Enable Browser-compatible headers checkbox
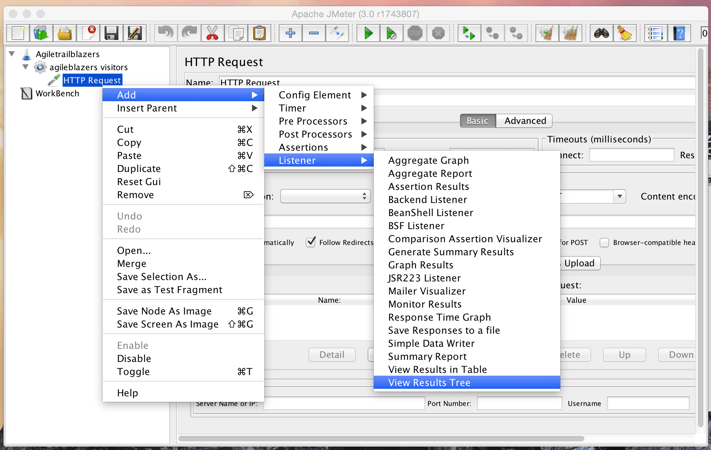Viewport: 711px width, 450px height. [604, 243]
